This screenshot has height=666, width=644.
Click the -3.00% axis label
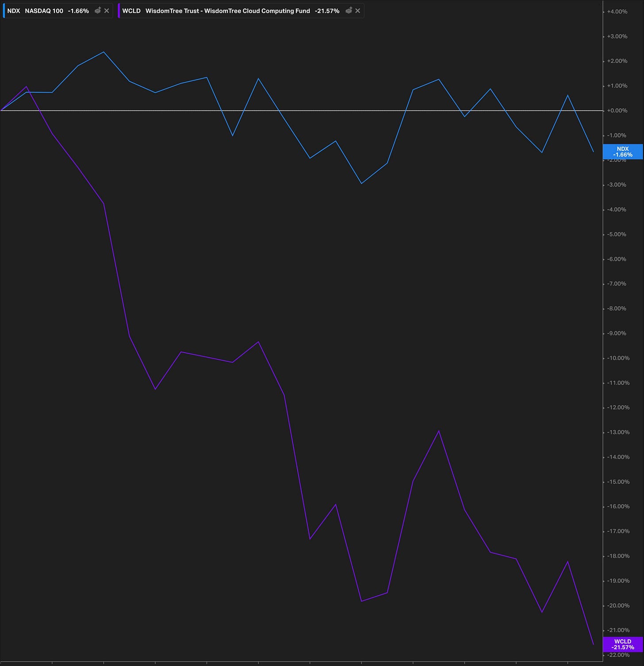coord(617,185)
